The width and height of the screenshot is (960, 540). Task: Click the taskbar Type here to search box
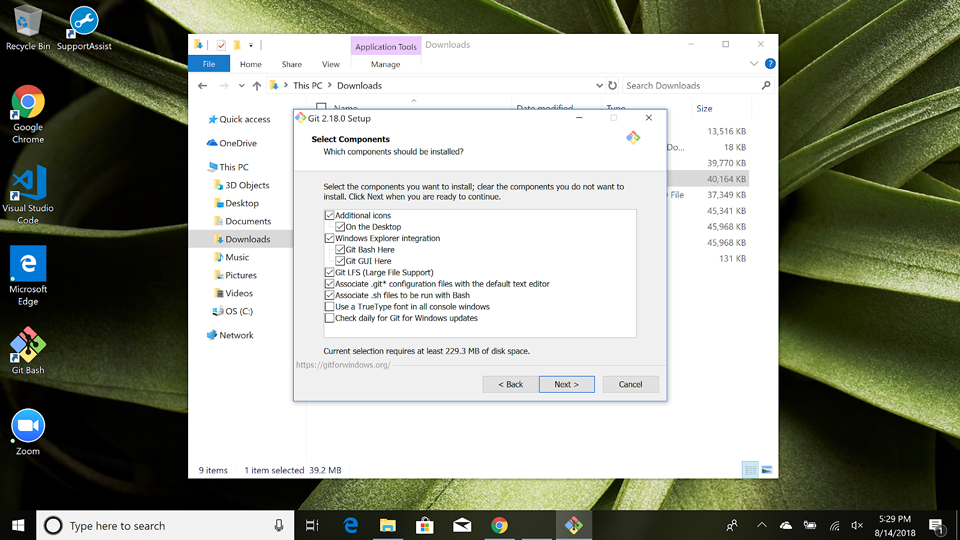click(x=165, y=525)
